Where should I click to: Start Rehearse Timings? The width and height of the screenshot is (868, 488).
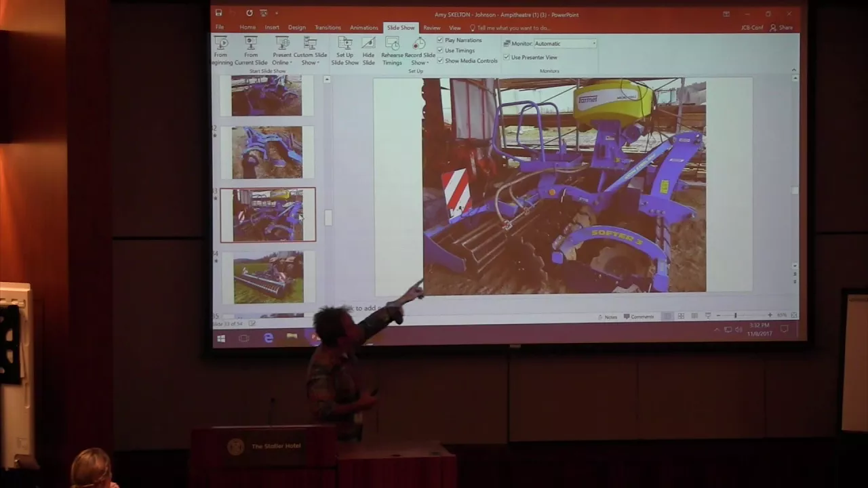pyautogui.click(x=392, y=52)
